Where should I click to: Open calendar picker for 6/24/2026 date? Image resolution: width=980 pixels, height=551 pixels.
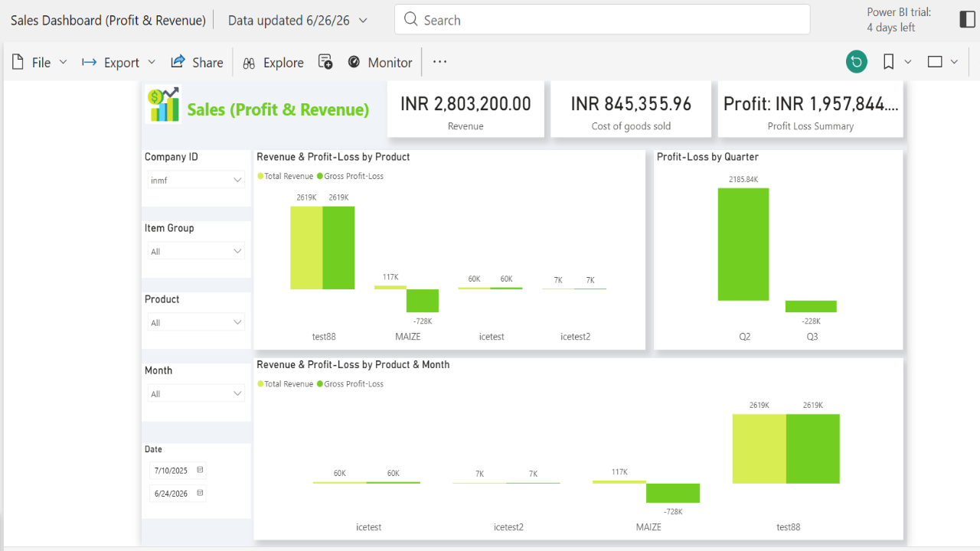(x=201, y=494)
